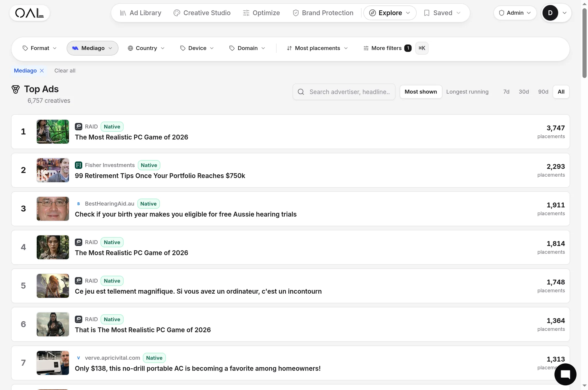The height and width of the screenshot is (390, 588).
Task: Select the 7d time range
Action: point(506,92)
